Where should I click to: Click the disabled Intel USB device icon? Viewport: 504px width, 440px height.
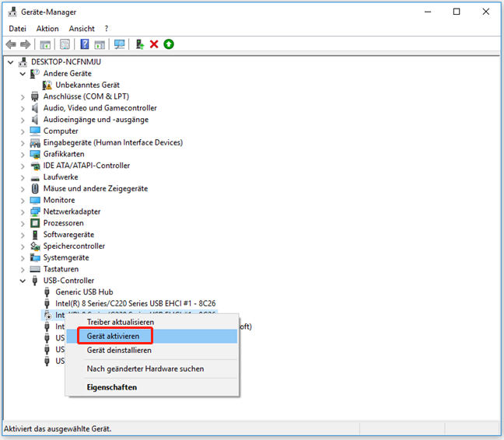click(47, 315)
